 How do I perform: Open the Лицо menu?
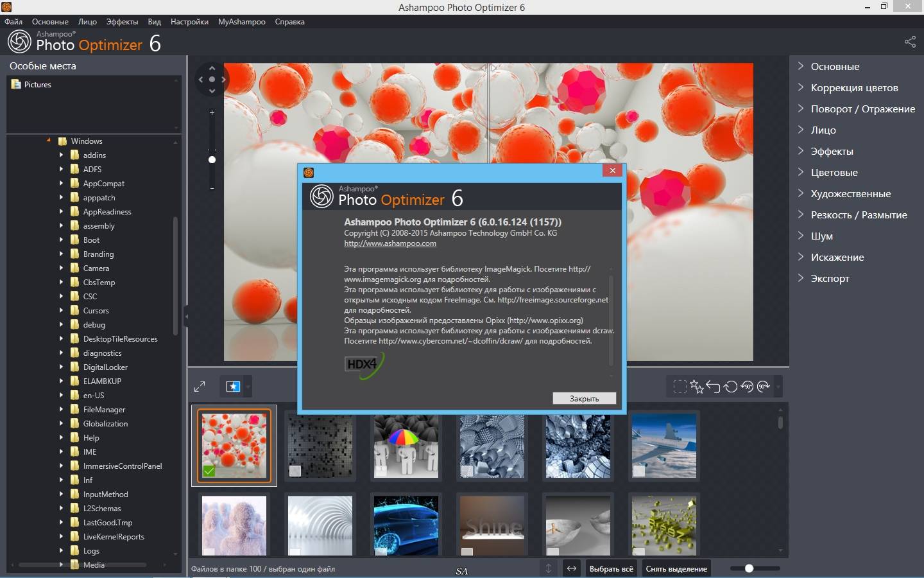(x=87, y=21)
